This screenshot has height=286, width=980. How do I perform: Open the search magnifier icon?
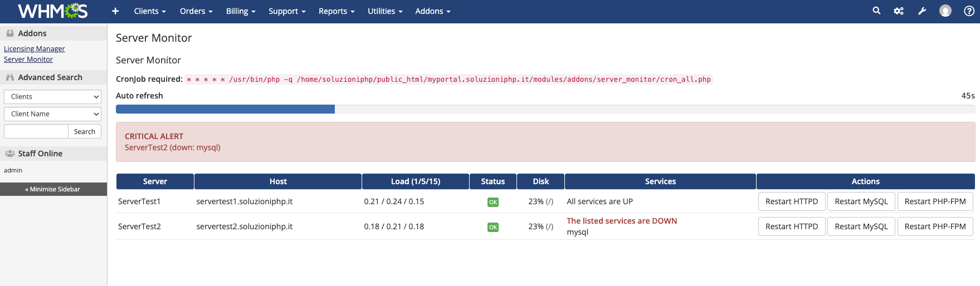tap(876, 11)
